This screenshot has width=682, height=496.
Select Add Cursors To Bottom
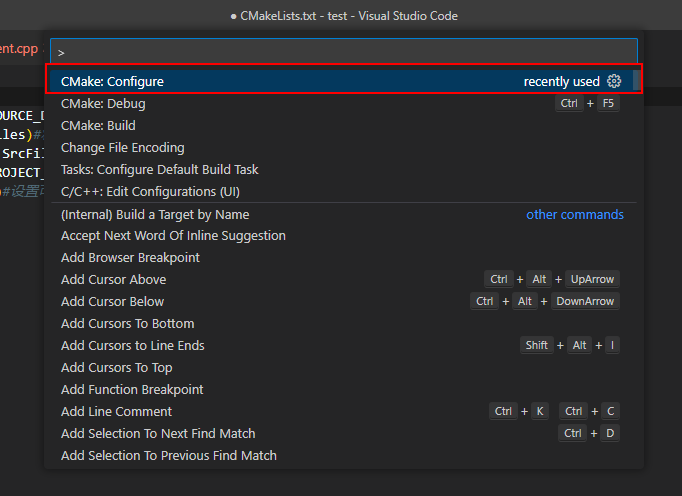pyautogui.click(x=127, y=323)
